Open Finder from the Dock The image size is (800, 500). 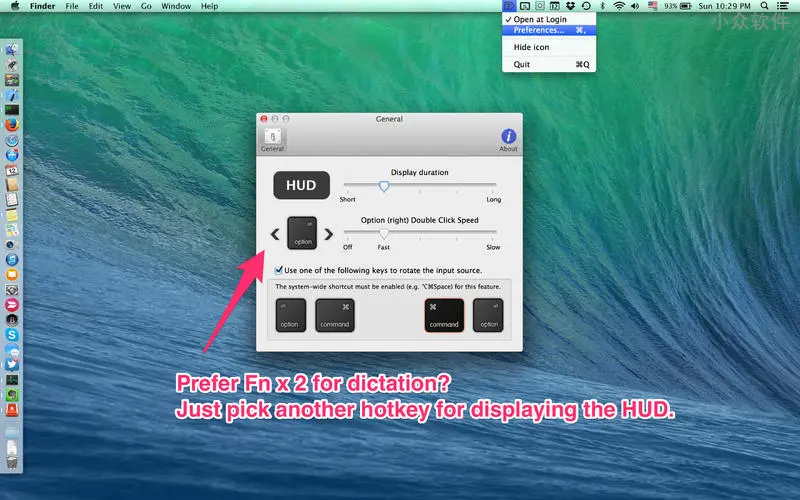(x=12, y=49)
